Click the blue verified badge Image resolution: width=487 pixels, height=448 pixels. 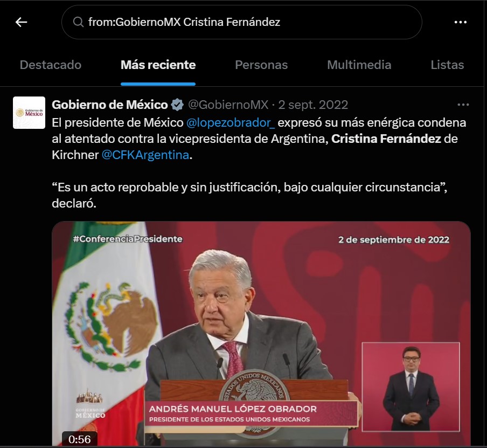tap(177, 105)
